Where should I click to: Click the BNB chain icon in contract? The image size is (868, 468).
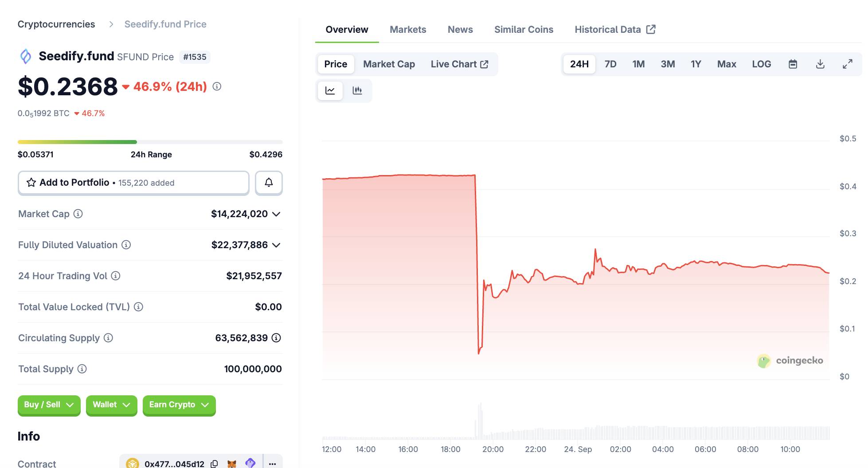pos(133,464)
